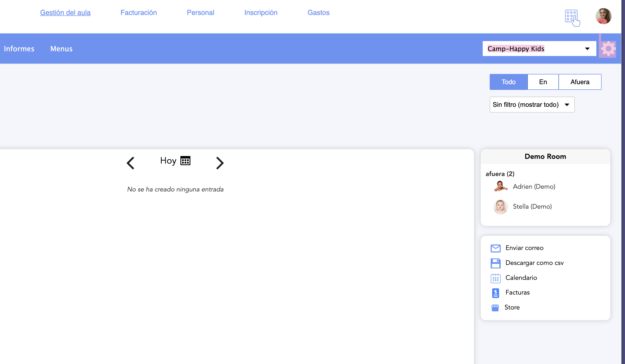
Task: Open the keypad check-in icon
Action: click(572, 18)
